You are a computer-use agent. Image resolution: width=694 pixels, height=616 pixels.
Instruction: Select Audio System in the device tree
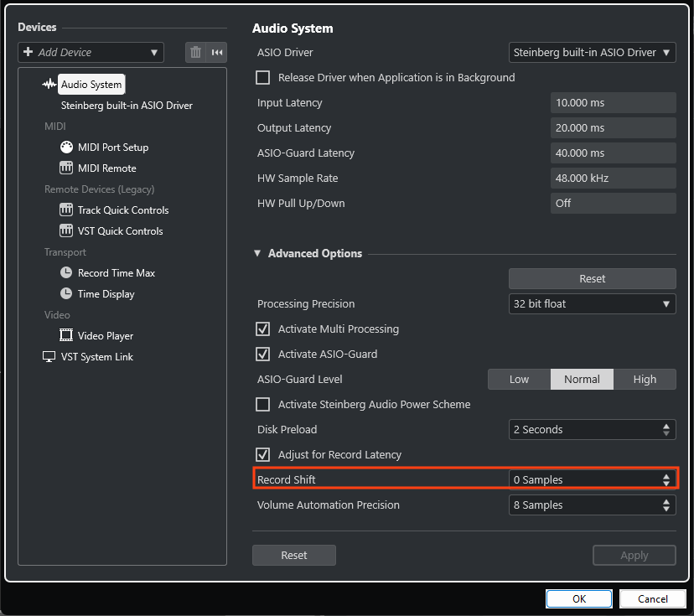tap(91, 84)
